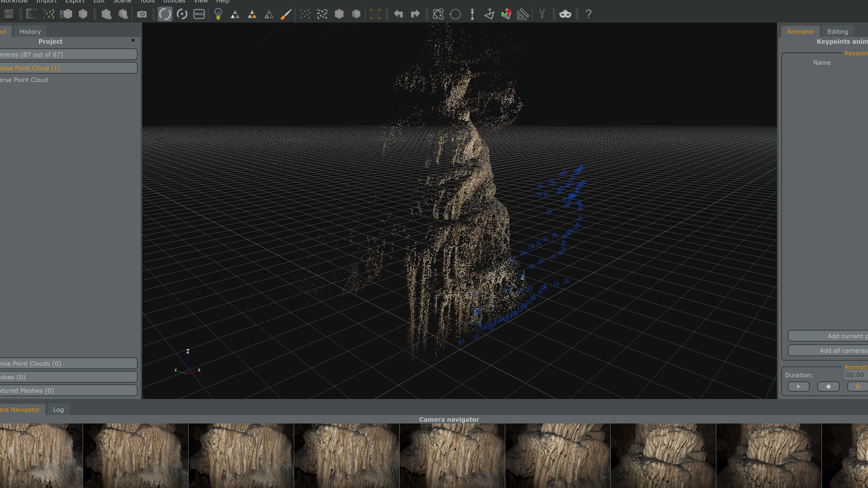Screen dimensions: 868x488
Task: Take a screenshot with the camera icon
Action: (142, 14)
